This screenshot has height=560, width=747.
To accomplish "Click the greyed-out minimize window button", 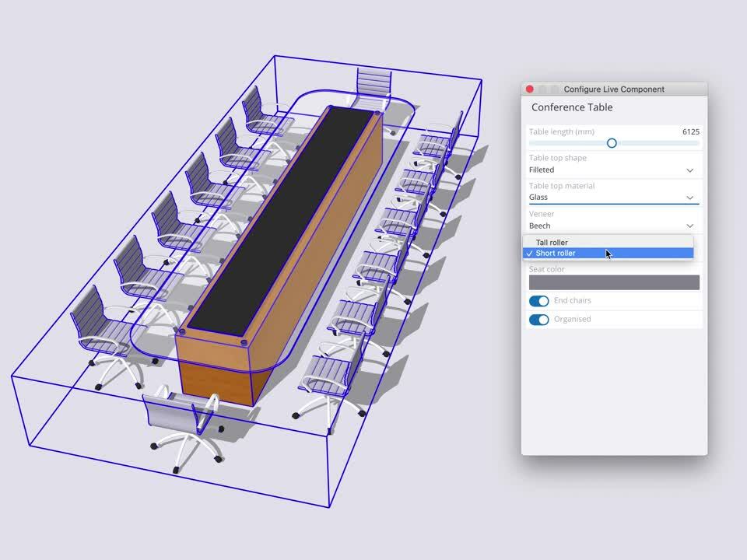I will [542, 89].
